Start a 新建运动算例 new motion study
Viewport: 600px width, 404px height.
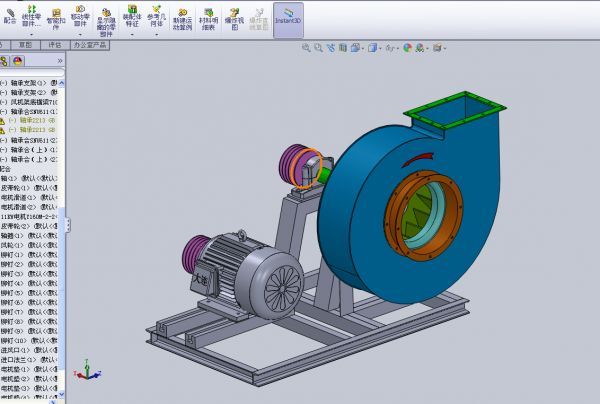click(x=183, y=20)
